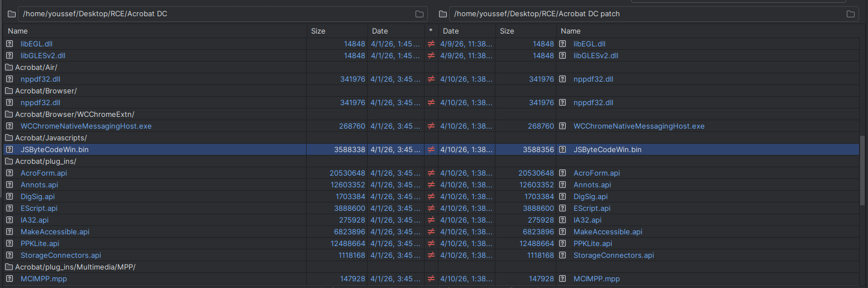868x288 pixels.
Task: Click not-equal marker in IA32.api row
Action: (431, 220)
